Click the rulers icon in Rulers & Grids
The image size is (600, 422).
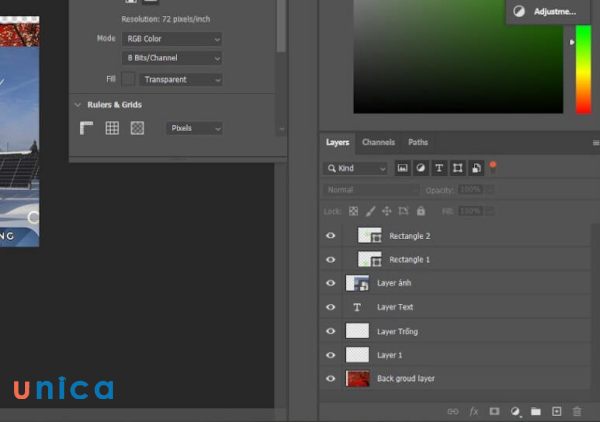point(87,128)
